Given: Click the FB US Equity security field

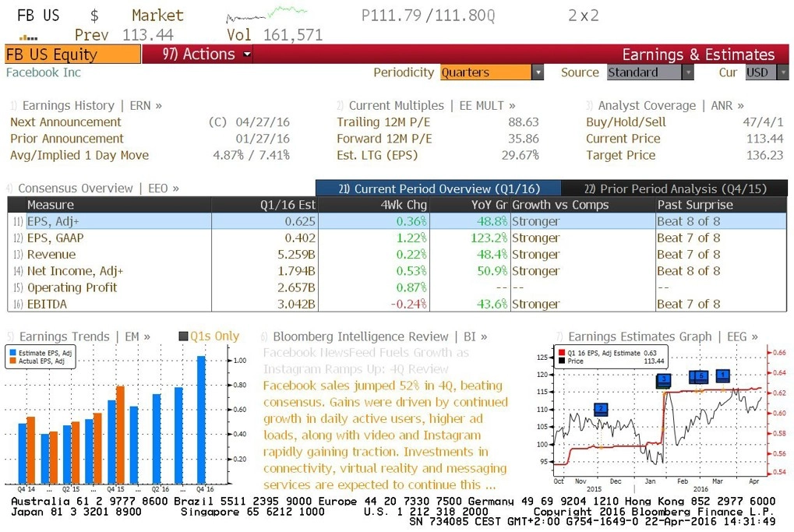Looking at the screenshot, I should pos(73,55).
